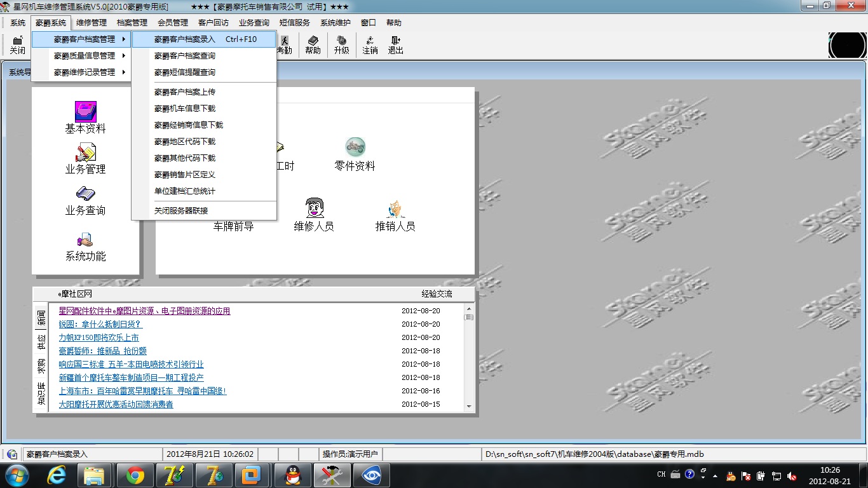Click news list scrollbar down arrow

click(x=469, y=406)
